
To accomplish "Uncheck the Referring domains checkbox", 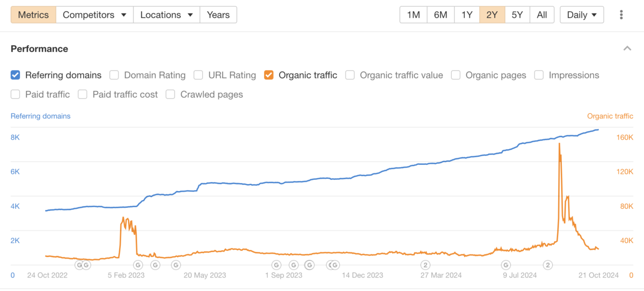I will point(16,75).
